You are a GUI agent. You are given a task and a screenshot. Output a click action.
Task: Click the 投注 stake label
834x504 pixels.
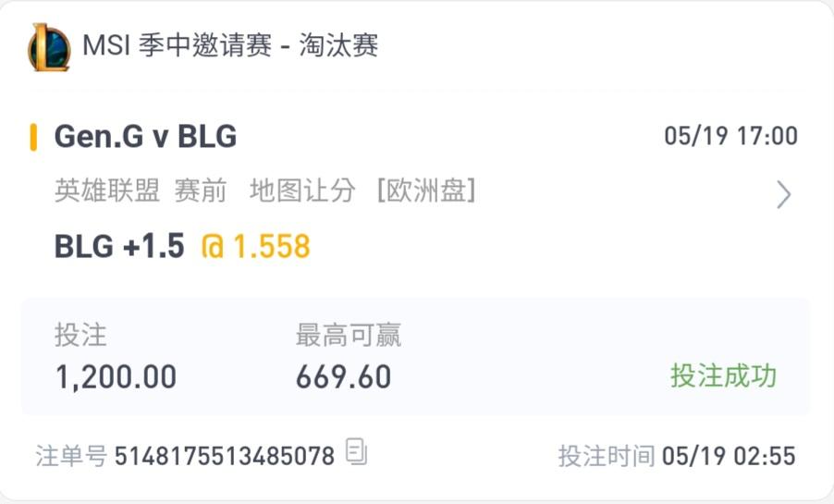coord(80,336)
